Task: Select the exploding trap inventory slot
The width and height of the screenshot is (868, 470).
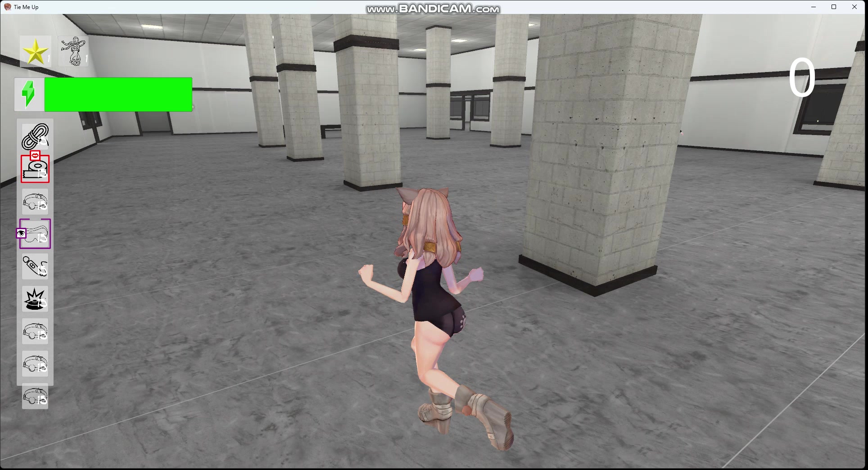Action: coord(35,299)
